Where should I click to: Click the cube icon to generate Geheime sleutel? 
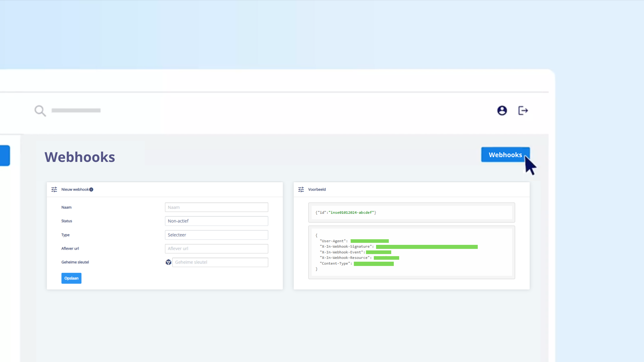click(x=168, y=262)
